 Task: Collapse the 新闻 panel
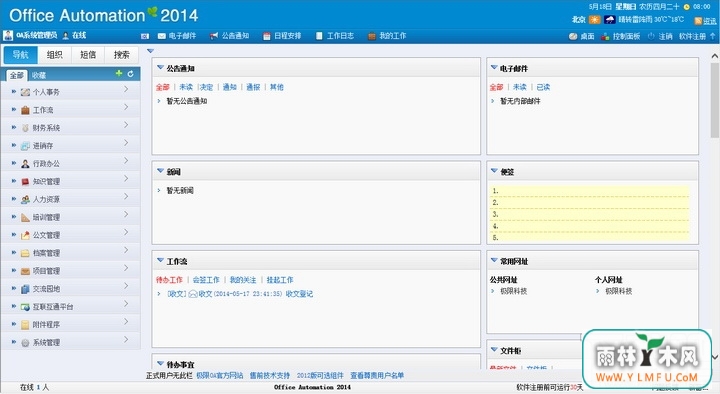tap(160, 171)
